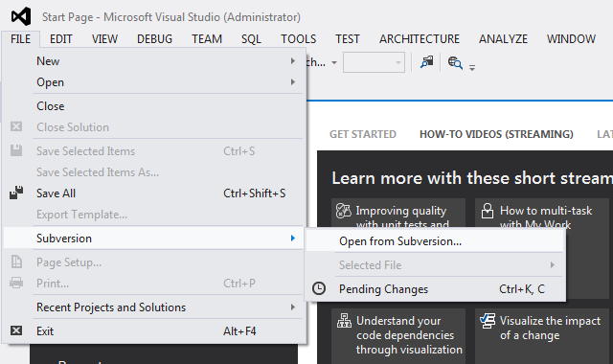Select Open from Subversion...
The width and height of the screenshot is (613, 364).
click(435, 241)
